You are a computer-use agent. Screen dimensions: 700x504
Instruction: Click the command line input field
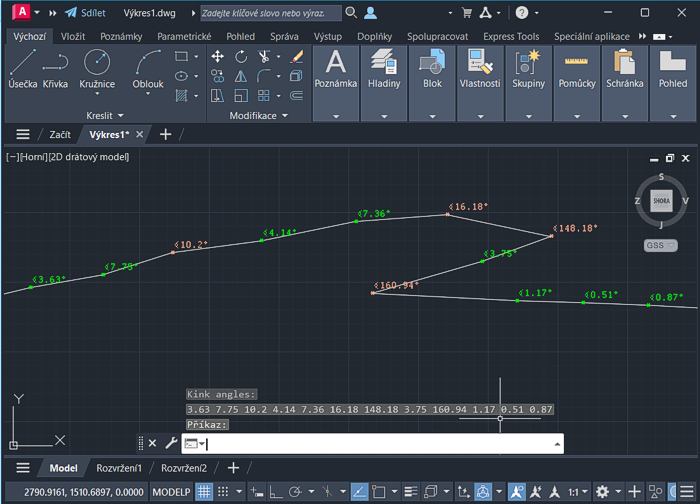coord(380,443)
